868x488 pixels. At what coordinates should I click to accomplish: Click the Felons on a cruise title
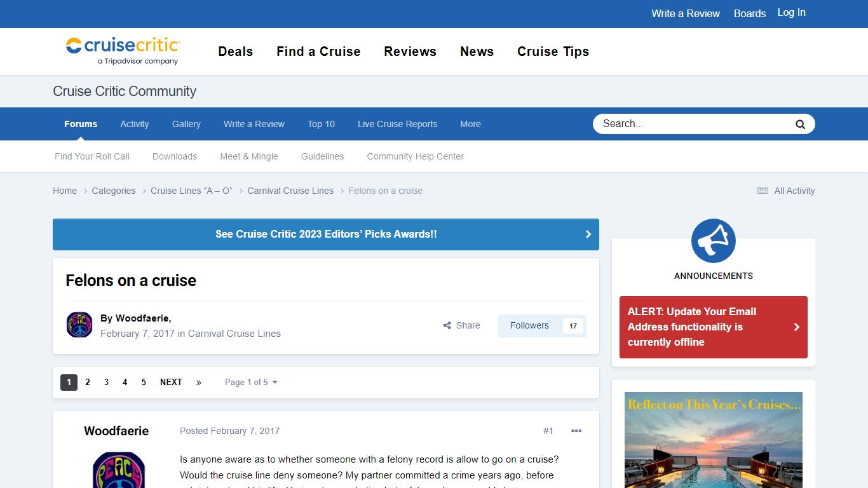click(x=131, y=280)
